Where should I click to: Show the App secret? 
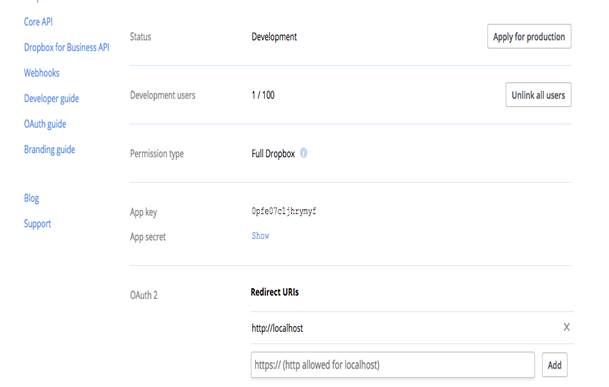click(260, 236)
